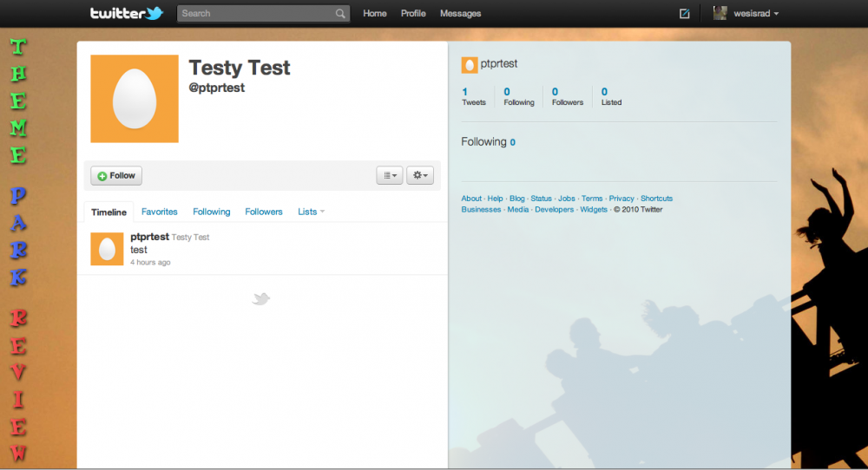Open the list actions dropdown button
Viewport: 868px width, 470px height.
390,175
